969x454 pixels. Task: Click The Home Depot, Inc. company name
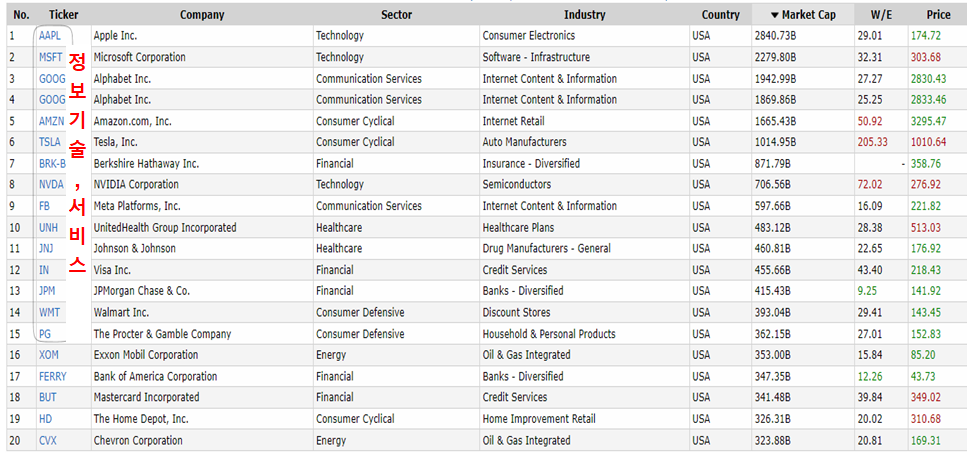pyautogui.click(x=140, y=419)
